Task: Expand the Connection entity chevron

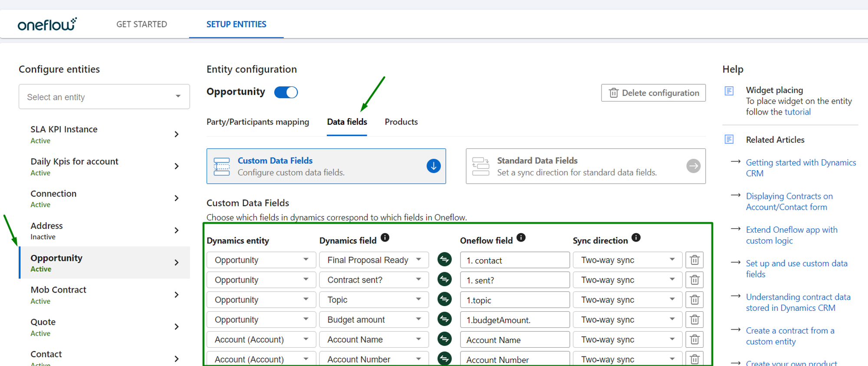Action: tap(177, 198)
